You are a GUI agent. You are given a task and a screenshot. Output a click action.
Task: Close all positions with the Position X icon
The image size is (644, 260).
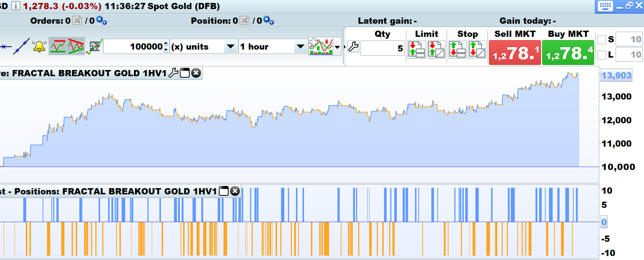pyautogui.click(x=245, y=20)
